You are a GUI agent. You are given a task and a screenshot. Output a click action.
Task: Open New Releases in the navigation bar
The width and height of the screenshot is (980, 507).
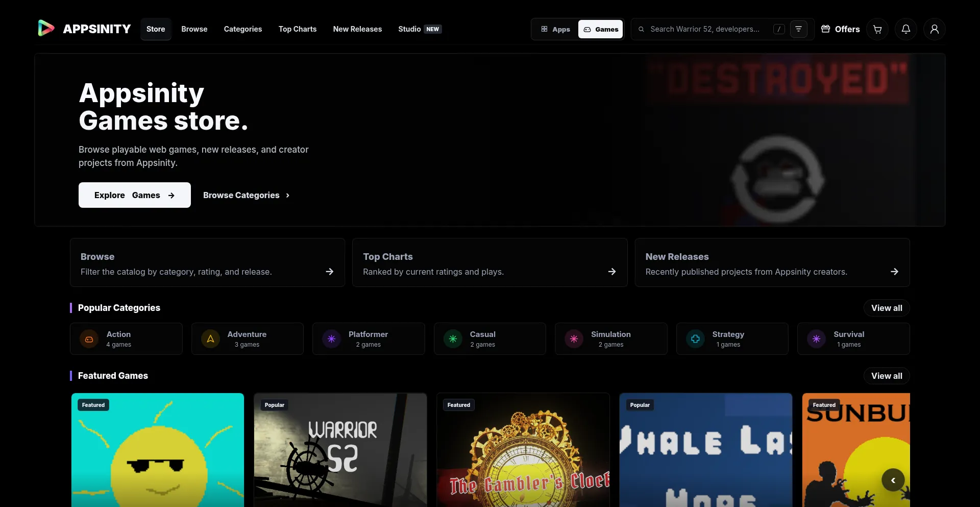coord(357,29)
